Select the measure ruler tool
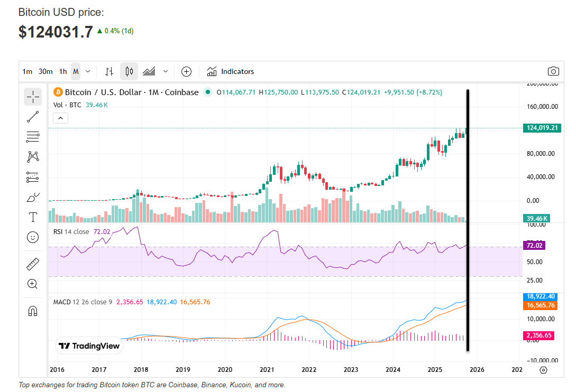Image resolution: width=576 pixels, height=392 pixels. [32, 263]
